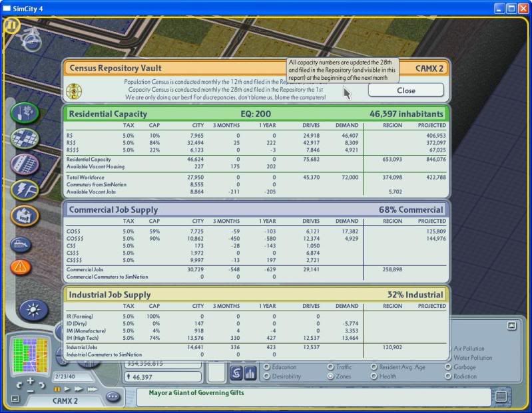Click the Census Repository Vault title
Screen dimensions: 532x413
pos(115,68)
